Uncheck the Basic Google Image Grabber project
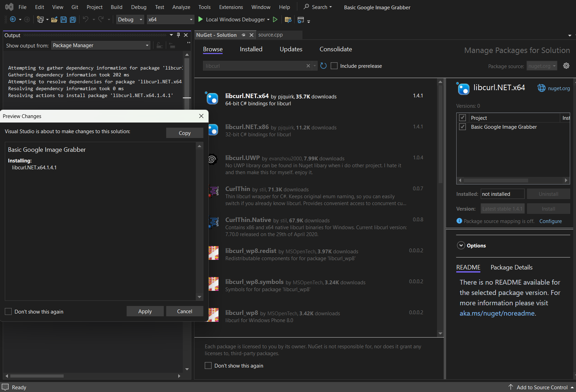The width and height of the screenshot is (576, 392). coord(462,127)
